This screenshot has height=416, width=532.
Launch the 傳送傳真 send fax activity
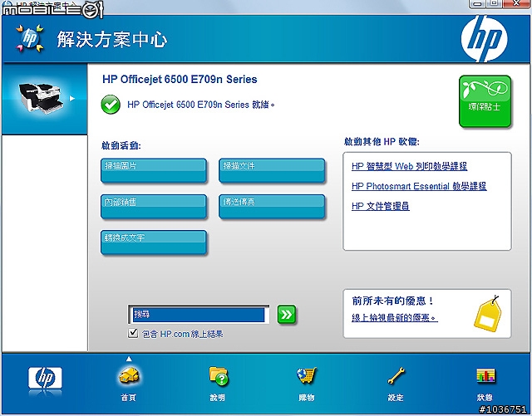(x=272, y=207)
